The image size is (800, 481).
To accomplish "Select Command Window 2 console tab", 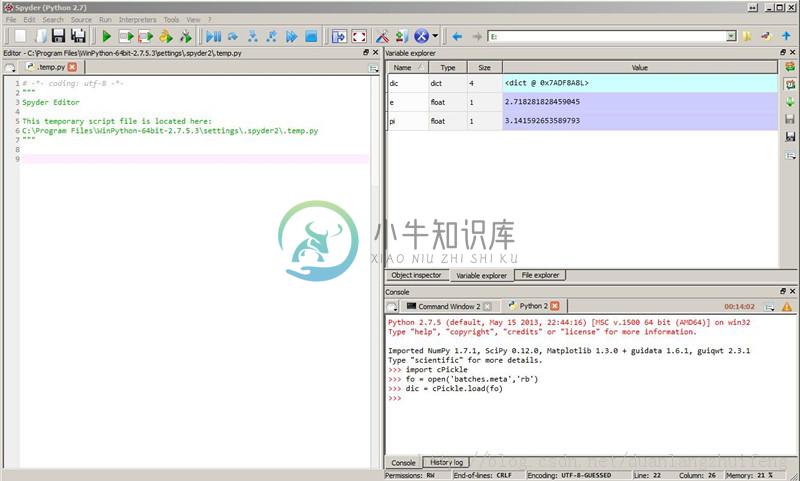I will pyautogui.click(x=448, y=306).
